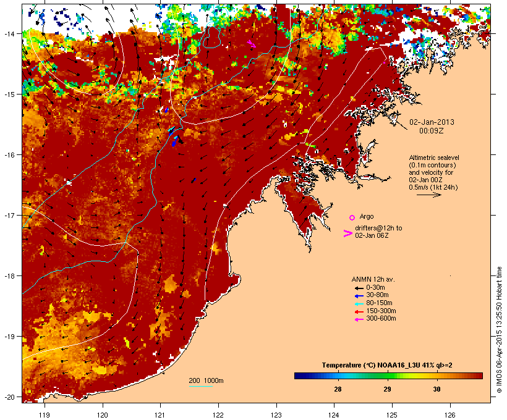
Task: Click the 'drifters@12h to' label
Action: coord(378,228)
